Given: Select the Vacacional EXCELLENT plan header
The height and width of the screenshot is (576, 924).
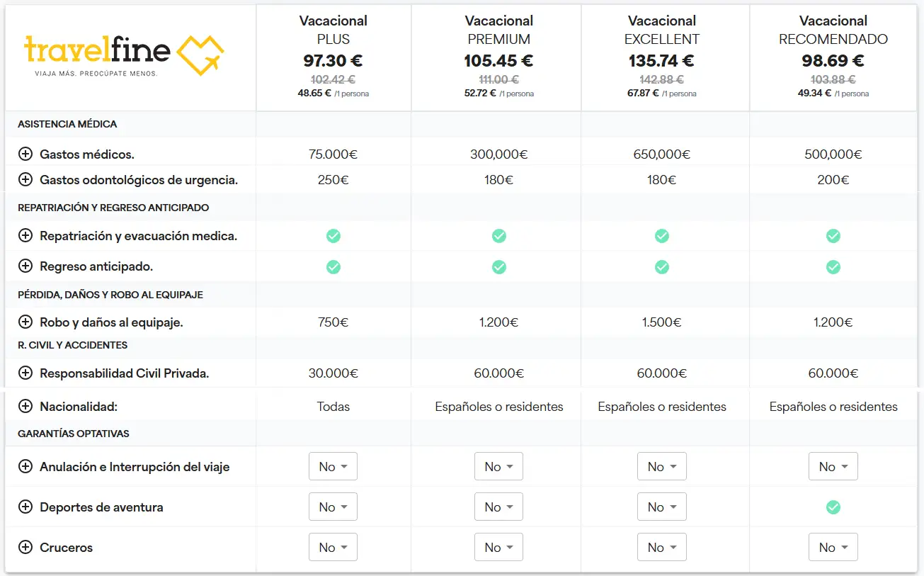Looking at the screenshot, I should tap(662, 30).
